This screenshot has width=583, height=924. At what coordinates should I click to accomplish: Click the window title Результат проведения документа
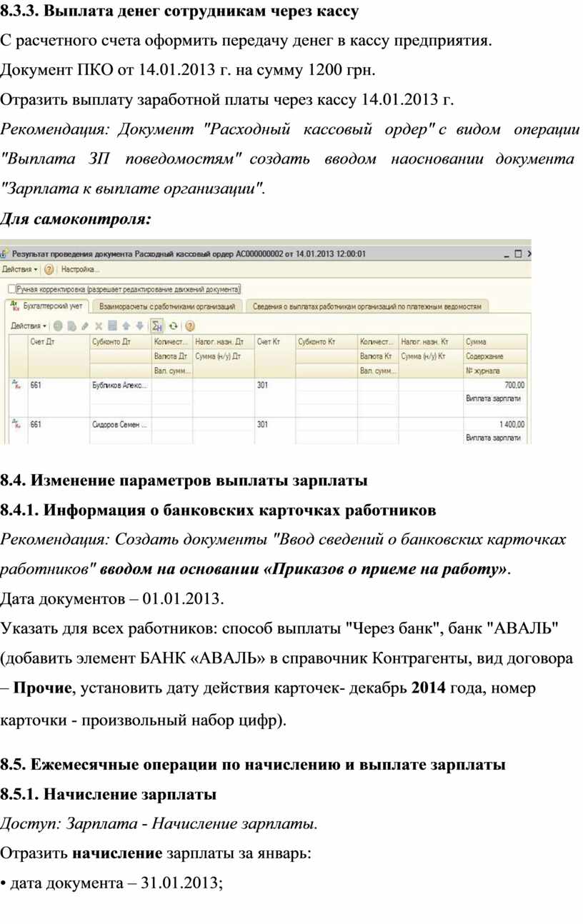point(189,253)
